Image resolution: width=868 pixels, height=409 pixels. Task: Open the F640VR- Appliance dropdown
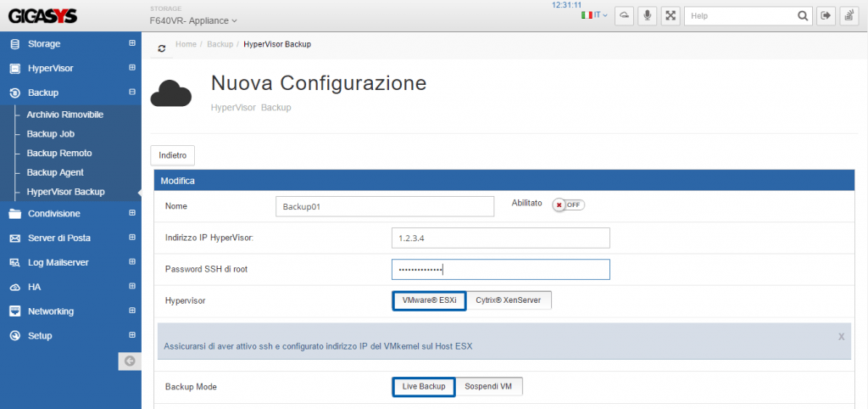pyautogui.click(x=193, y=20)
